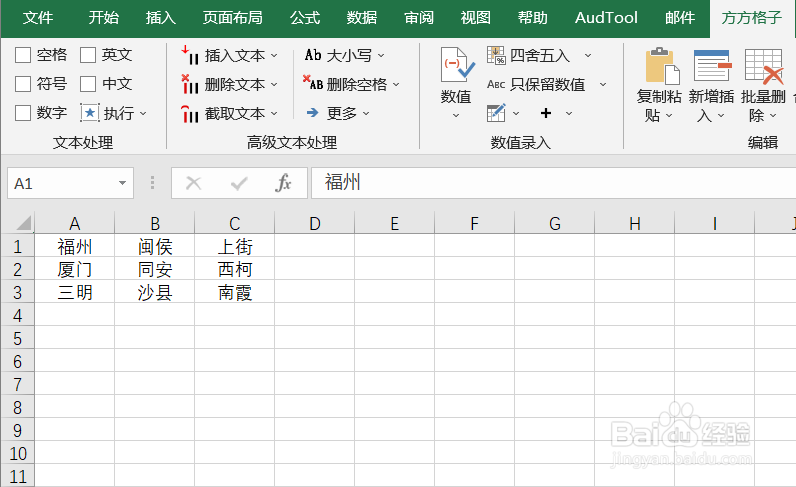Click the 只保留数值 ABC icon
This screenshot has width=796, height=487.
point(496,84)
